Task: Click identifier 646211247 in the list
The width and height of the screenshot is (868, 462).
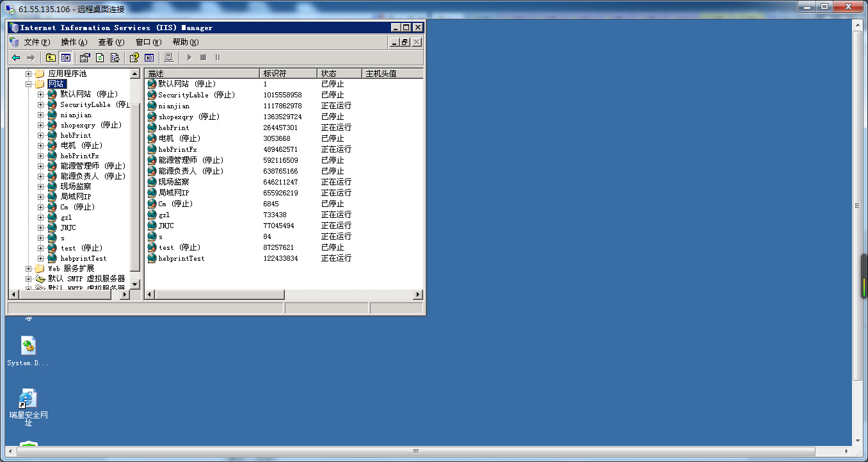Action: 280,182
